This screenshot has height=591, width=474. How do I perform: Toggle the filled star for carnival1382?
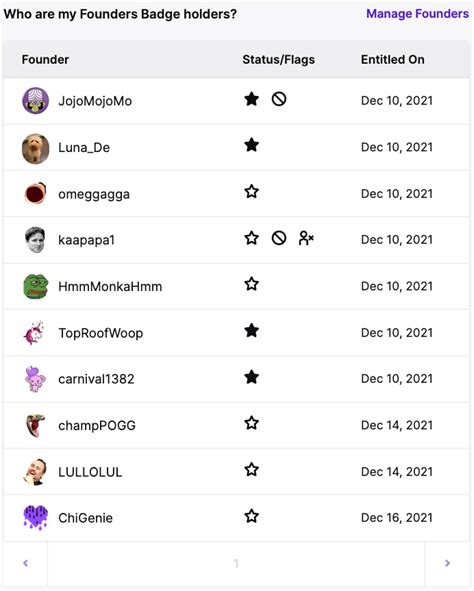pos(251,377)
